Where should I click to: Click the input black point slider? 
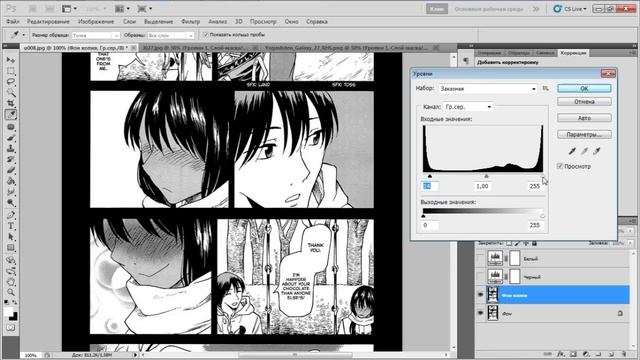(429, 176)
